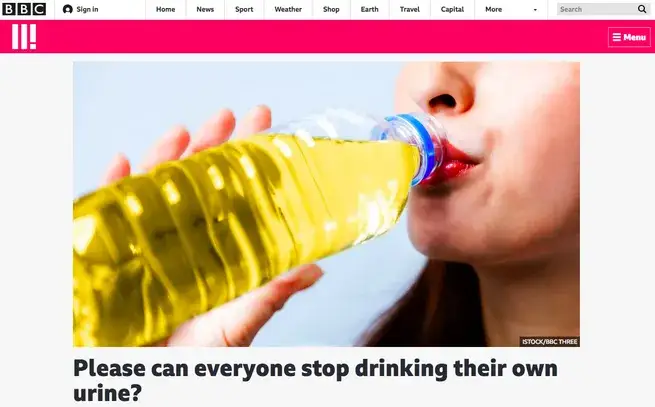
Task: Click the search magnifier icon
Action: (642, 9)
